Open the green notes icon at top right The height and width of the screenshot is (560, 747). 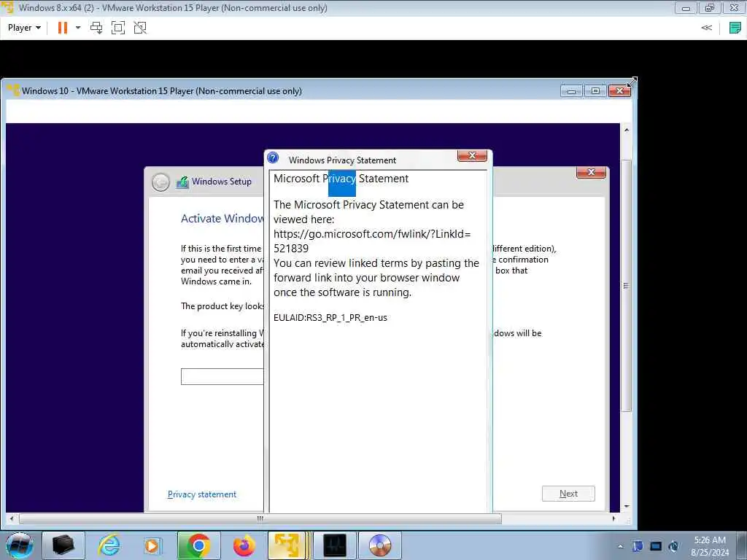click(x=735, y=28)
